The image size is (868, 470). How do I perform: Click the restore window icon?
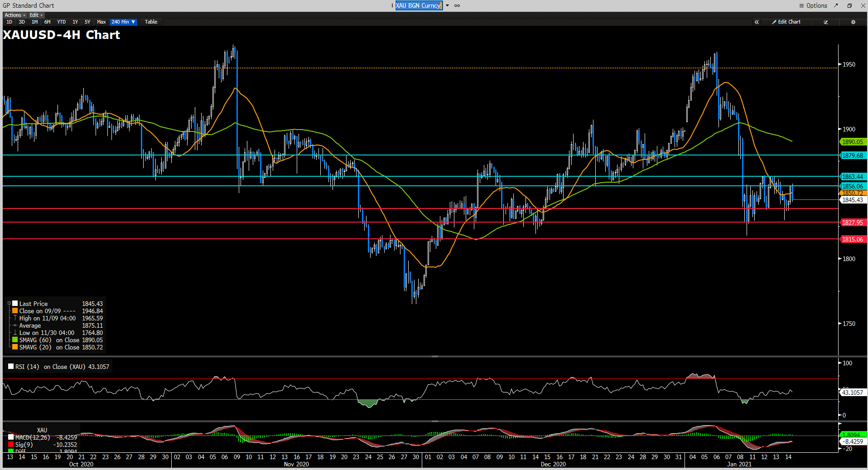pos(849,5)
